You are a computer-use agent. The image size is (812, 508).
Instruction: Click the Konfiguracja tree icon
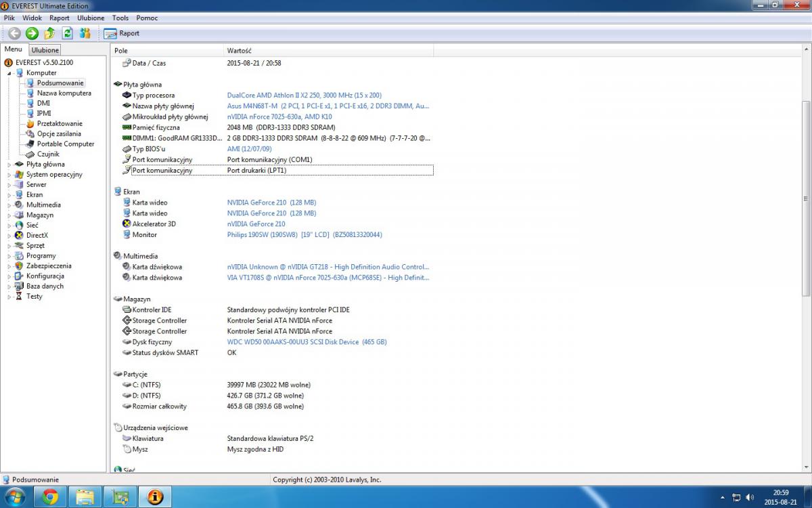coord(19,276)
